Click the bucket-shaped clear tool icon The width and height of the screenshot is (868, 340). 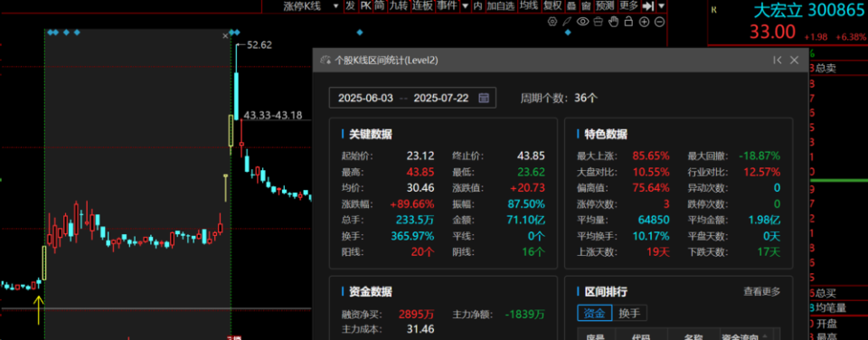(598, 22)
